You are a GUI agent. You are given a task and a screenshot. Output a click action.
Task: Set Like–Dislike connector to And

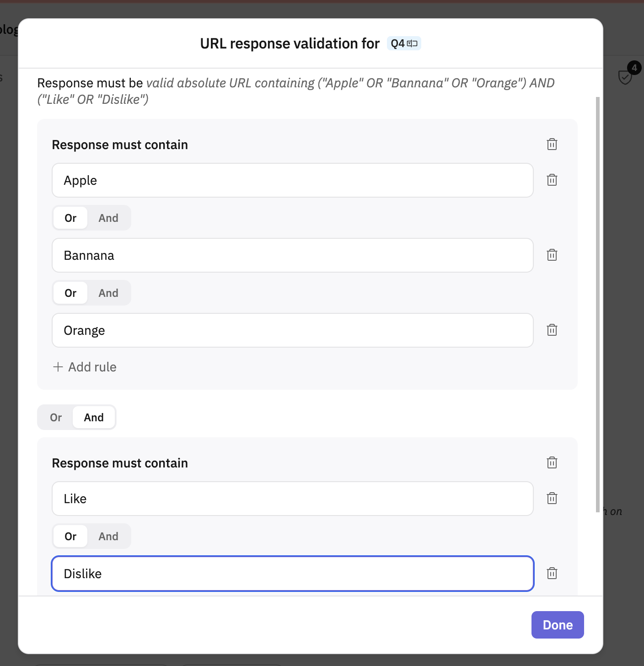point(108,537)
